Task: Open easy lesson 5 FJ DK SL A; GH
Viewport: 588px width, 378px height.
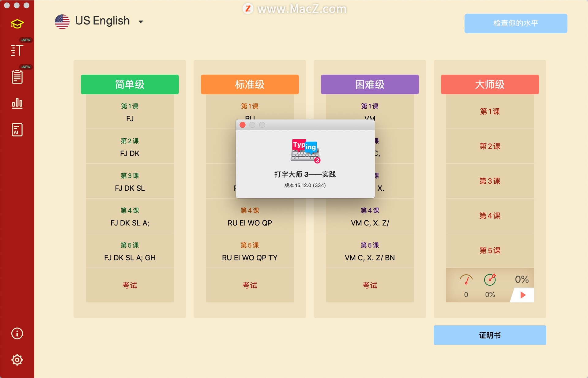Action: coord(130,251)
